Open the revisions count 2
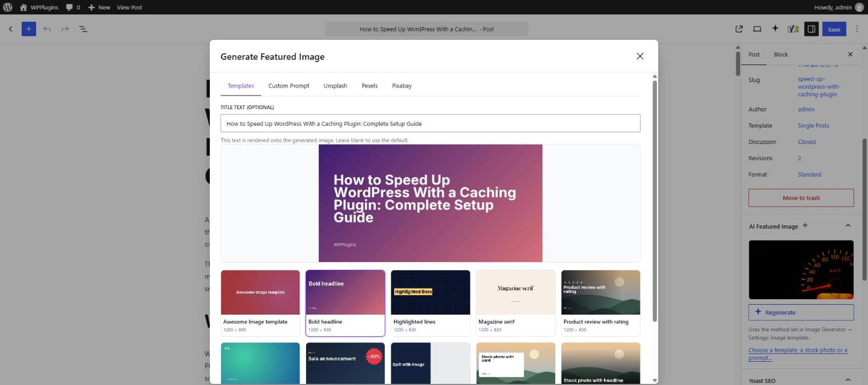 tap(799, 158)
